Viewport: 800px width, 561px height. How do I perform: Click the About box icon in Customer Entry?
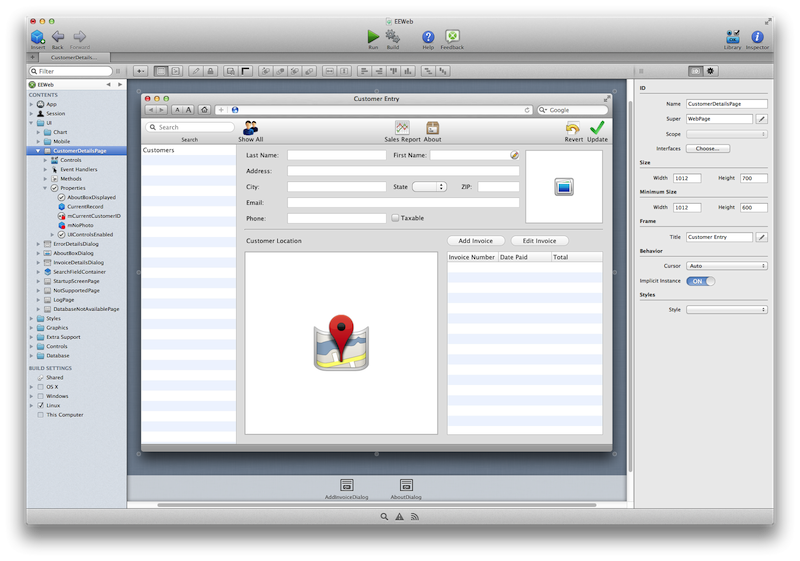(432, 128)
